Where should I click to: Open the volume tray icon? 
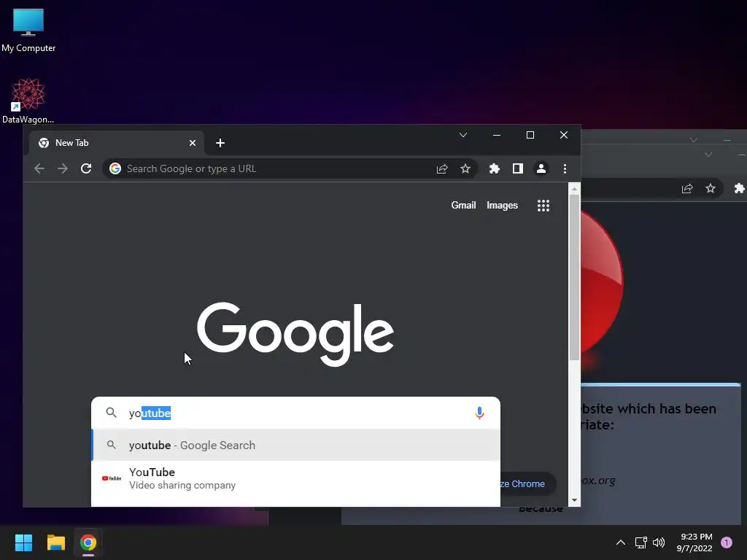pos(659,542)
